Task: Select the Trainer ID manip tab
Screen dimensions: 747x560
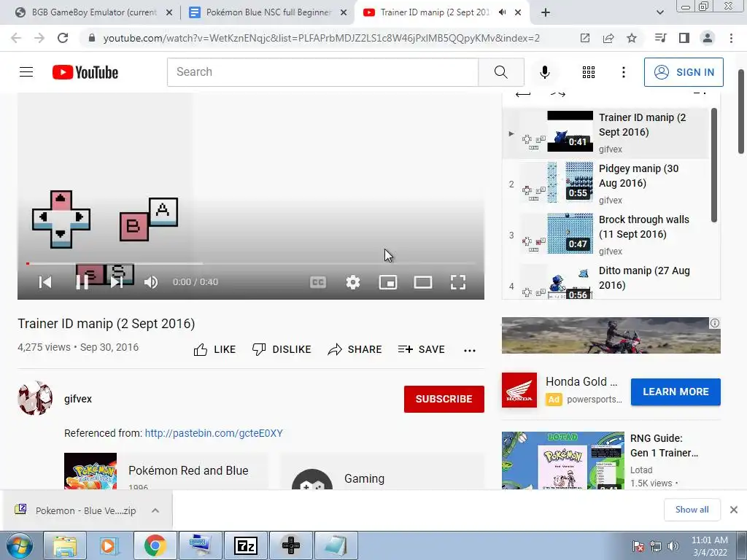Action: point(435,12)
